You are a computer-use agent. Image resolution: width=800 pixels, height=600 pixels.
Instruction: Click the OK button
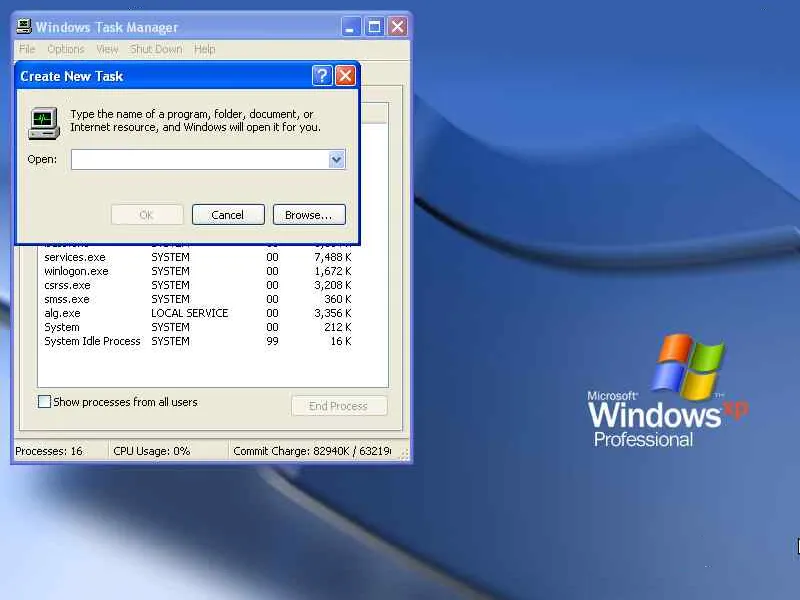[146, 215]
